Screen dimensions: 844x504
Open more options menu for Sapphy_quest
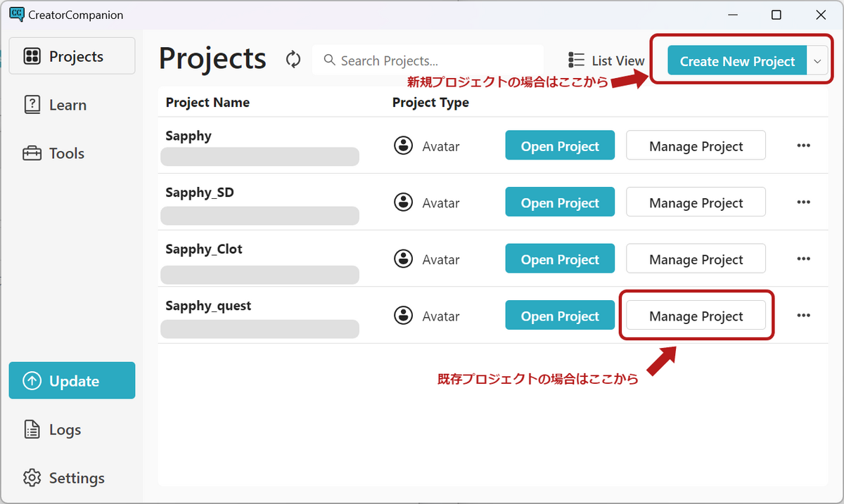click(x=803, y=316)
